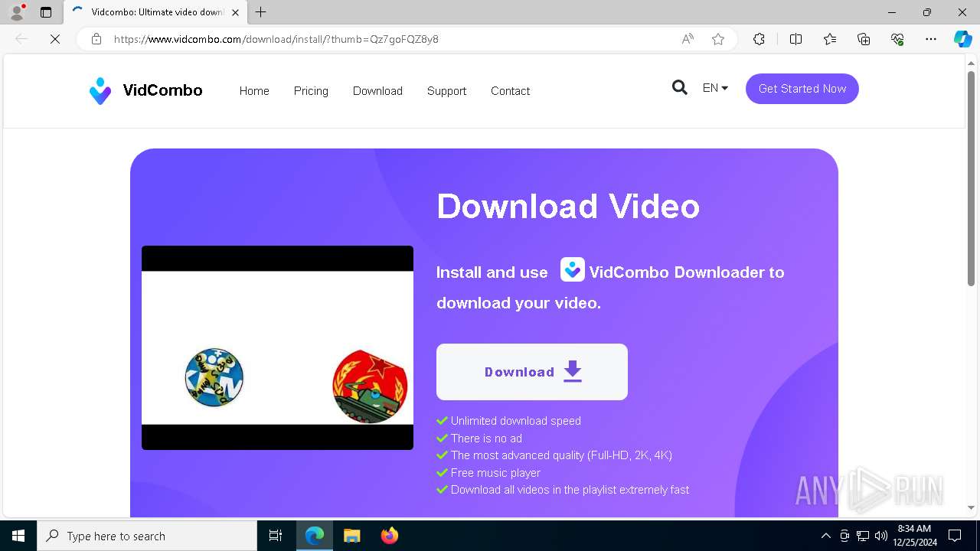This screenshot has width=980, height=551.
Task: Open File Explorer from the taskbar
Action: pyautogui.click(x=352, y=536)
